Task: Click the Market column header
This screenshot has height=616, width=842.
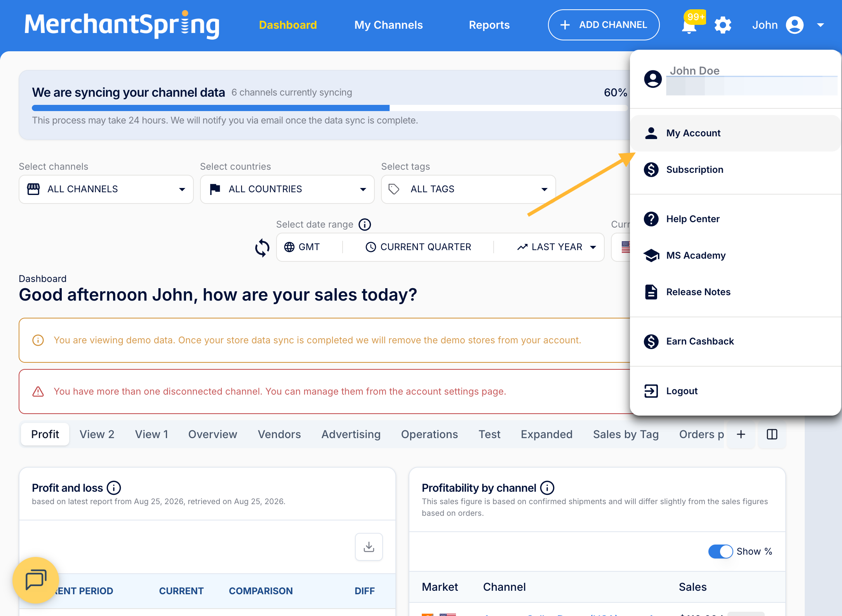Action: coord(440,587)
